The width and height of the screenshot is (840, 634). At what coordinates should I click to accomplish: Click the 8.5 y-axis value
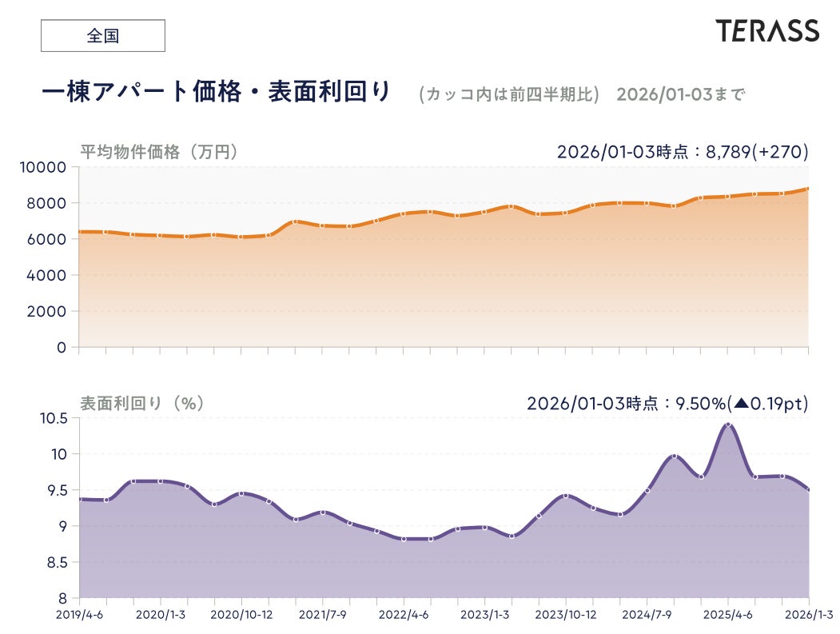click(x=58, y=562)
